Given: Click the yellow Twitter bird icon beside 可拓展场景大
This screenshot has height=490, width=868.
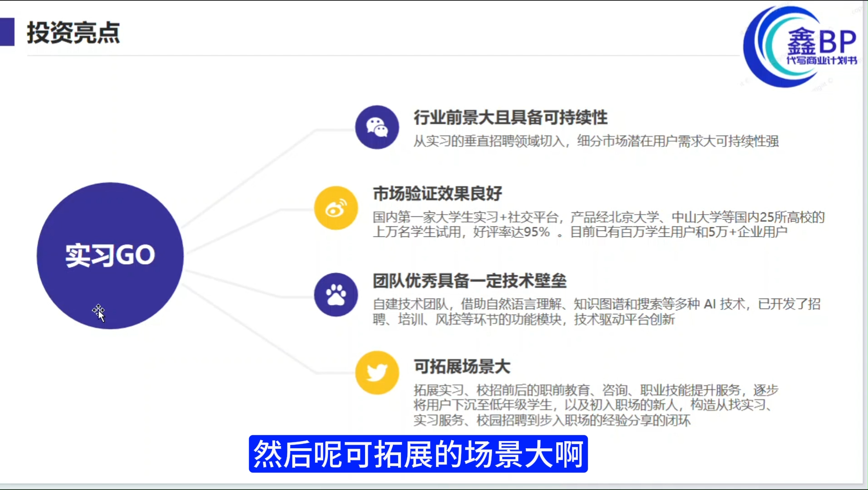Looking at the screenshot, I should 377,372.
